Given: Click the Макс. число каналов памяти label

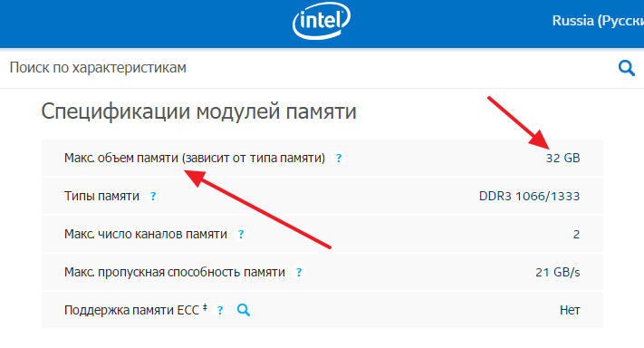Looking at the screenshot, I should [146, 234].
